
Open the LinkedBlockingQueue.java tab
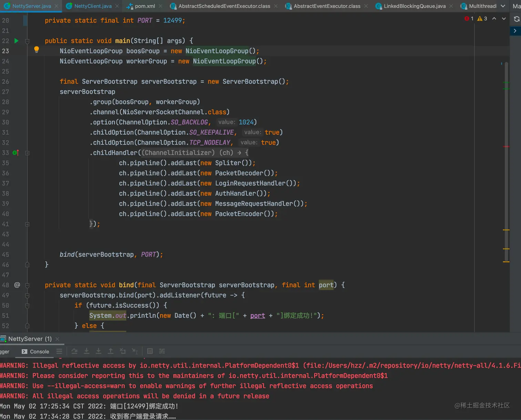[415, 6]
